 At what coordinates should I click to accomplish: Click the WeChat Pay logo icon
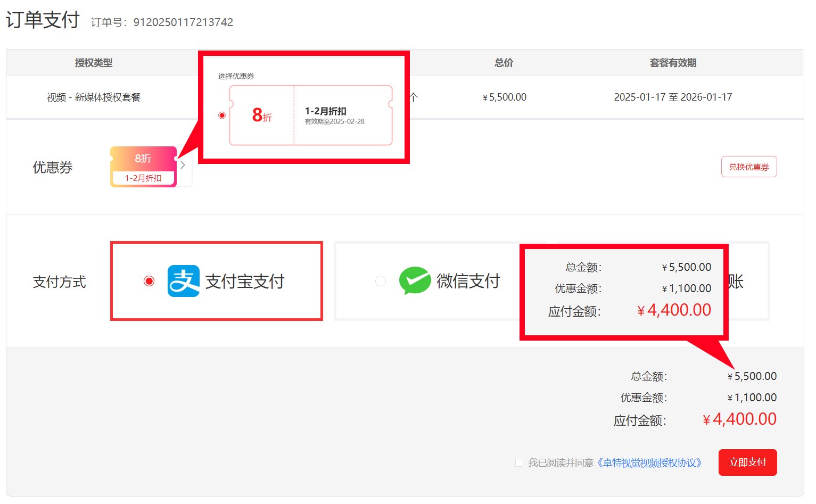click(x=415, y=280)
